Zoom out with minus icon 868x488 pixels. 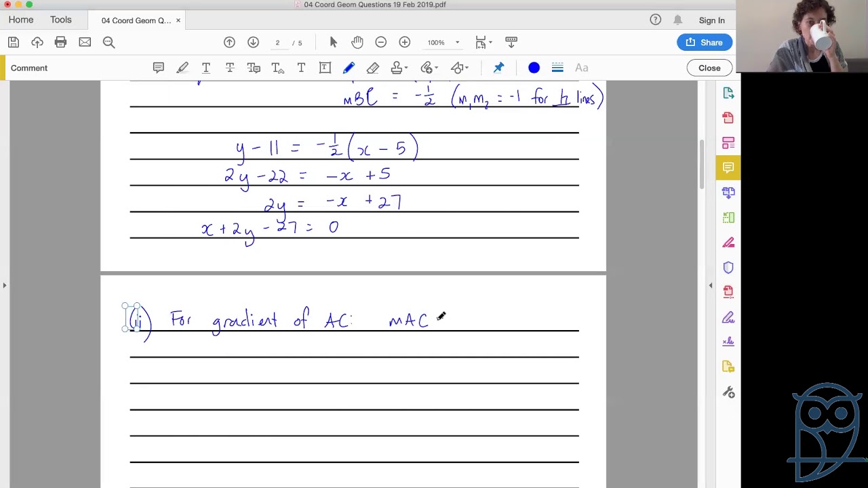381,43
